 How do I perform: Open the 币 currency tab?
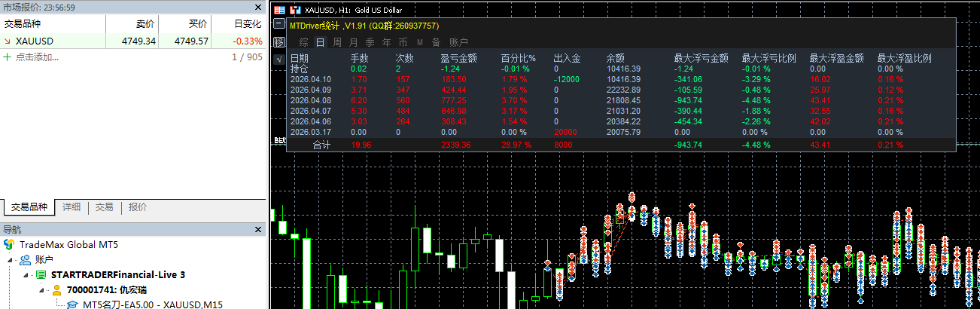(403, 42)
